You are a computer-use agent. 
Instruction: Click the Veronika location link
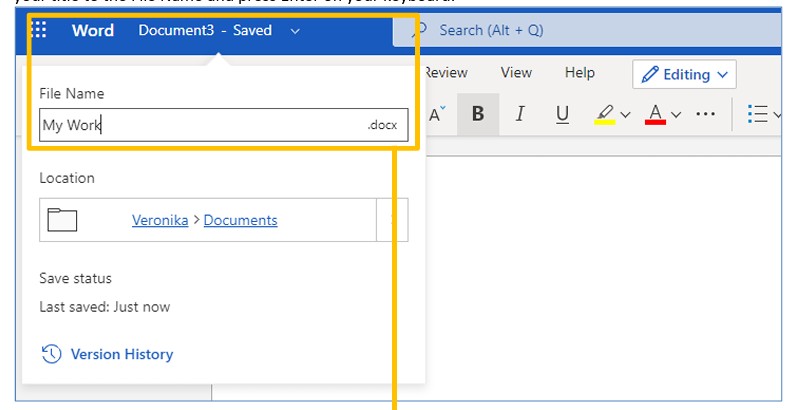[x=160, y=220]
